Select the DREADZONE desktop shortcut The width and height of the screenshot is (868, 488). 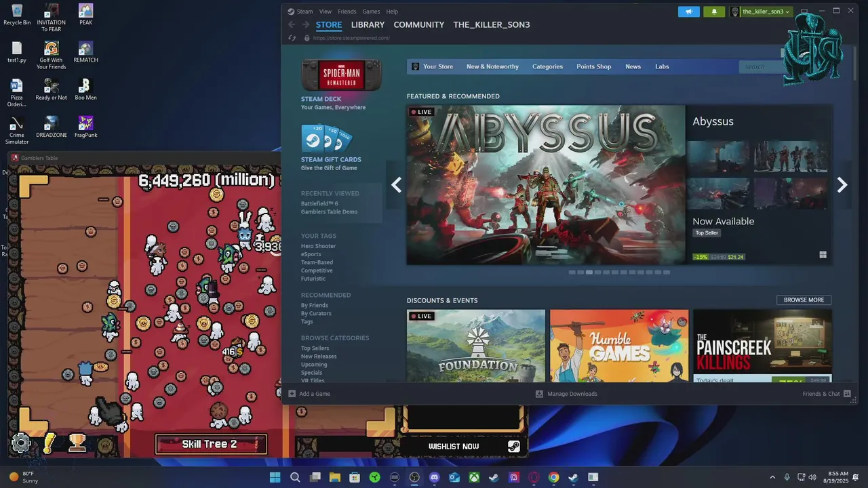pyautogui.click(x=52, y=127)
